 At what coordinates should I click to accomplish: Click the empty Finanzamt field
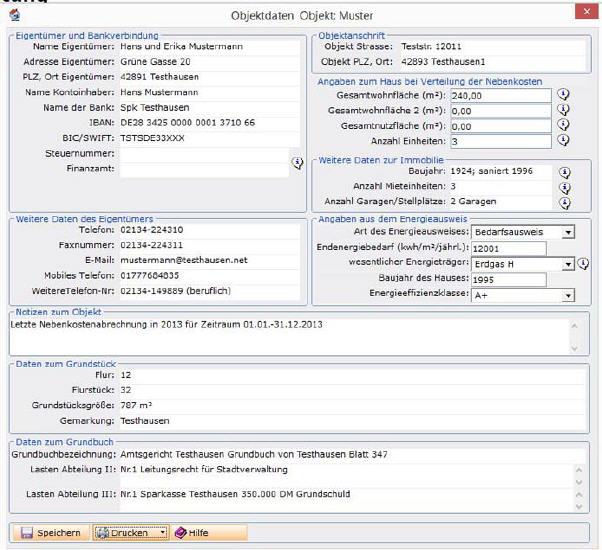(204, 169)
